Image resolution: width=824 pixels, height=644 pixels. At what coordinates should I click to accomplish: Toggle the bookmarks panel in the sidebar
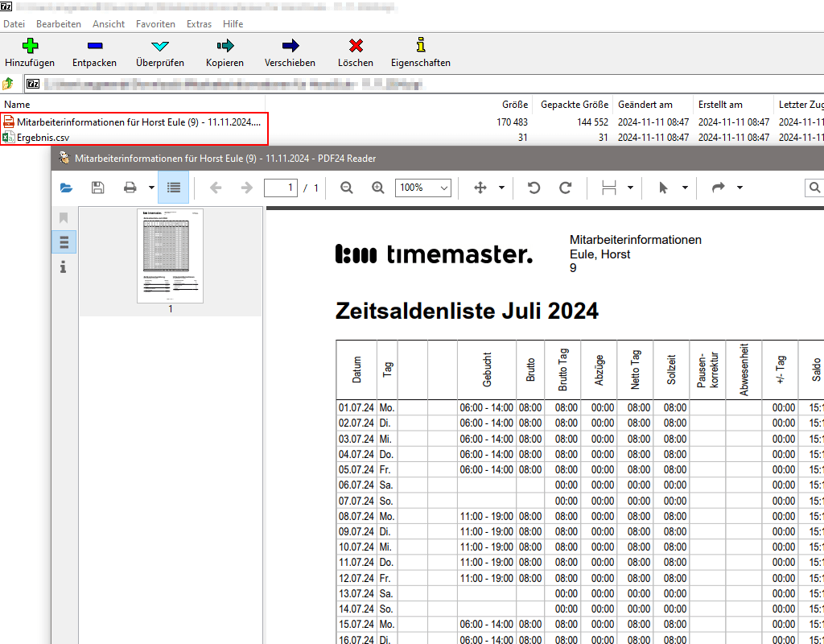[x=64, y=218]
